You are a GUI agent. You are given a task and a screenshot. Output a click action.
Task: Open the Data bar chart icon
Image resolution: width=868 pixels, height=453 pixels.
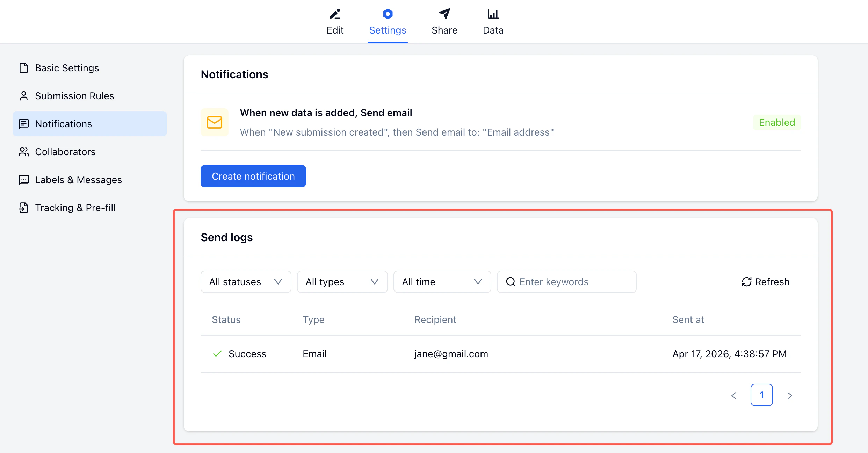pyautogui.click(x=493, y=13)
